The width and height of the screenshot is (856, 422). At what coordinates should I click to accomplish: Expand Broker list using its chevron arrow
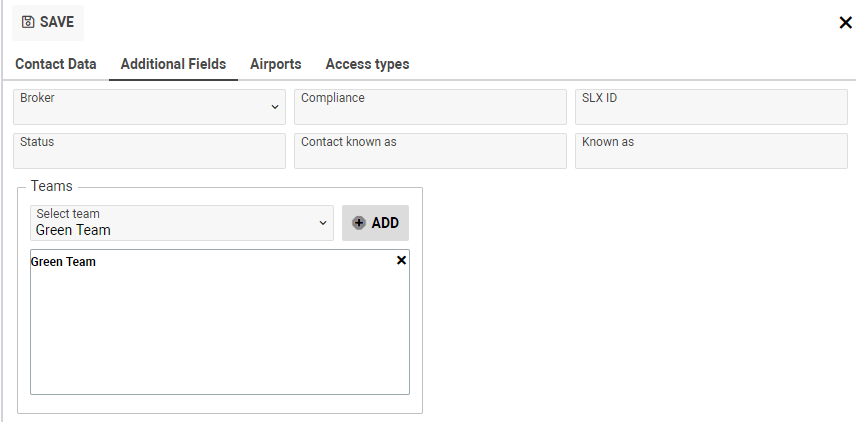click(x=275, y=108)
